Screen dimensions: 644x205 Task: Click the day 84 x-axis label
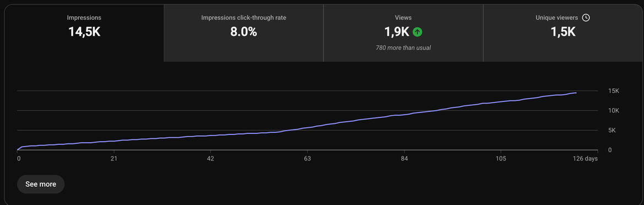pyautogui.click(x=404, y=159)
